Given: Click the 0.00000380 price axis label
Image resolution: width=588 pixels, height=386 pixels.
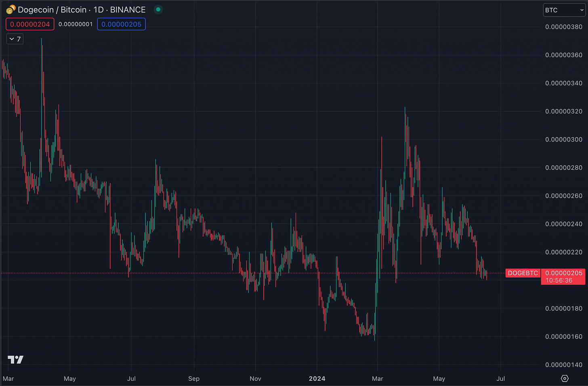Looking at the screenshot, I should click(x=564, y=27).
